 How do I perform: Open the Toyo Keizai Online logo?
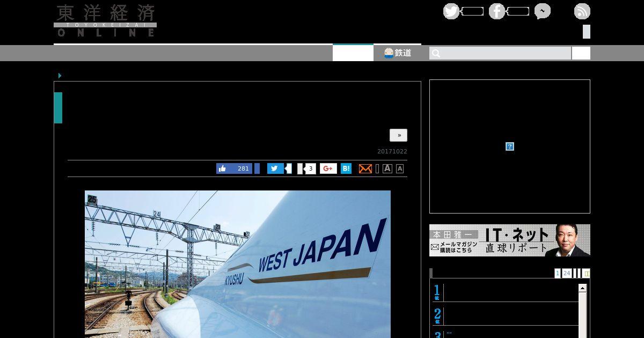click(105, 21)
